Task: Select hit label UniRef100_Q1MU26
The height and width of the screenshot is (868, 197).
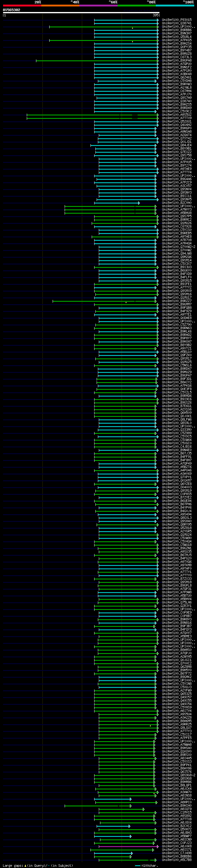Action: tap(177, 223)
